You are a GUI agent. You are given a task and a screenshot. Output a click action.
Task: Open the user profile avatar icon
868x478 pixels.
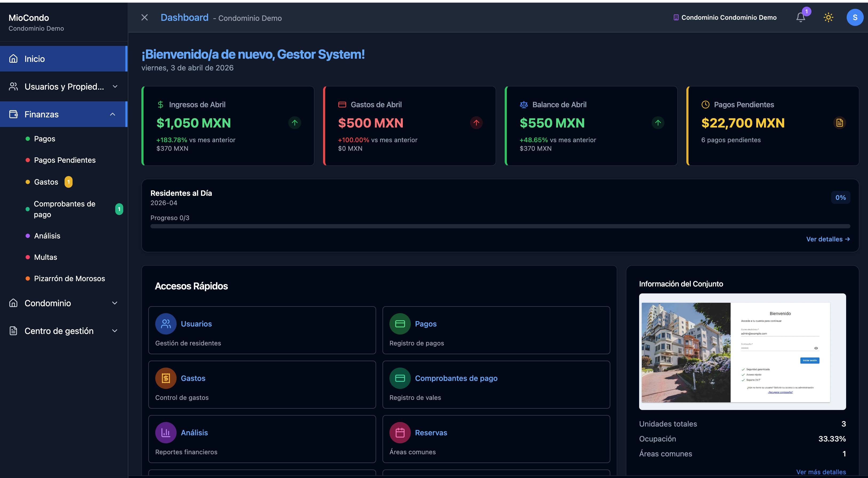[x=855, y=17]
